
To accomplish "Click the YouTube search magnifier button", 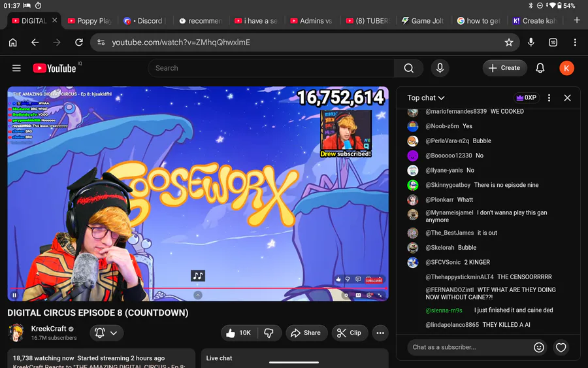I will 408,68.
